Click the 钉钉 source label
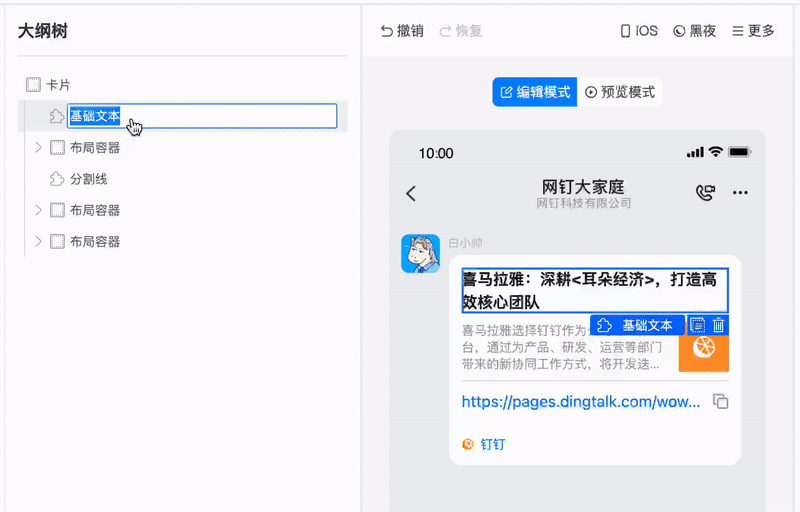 [x=493, y=444]
